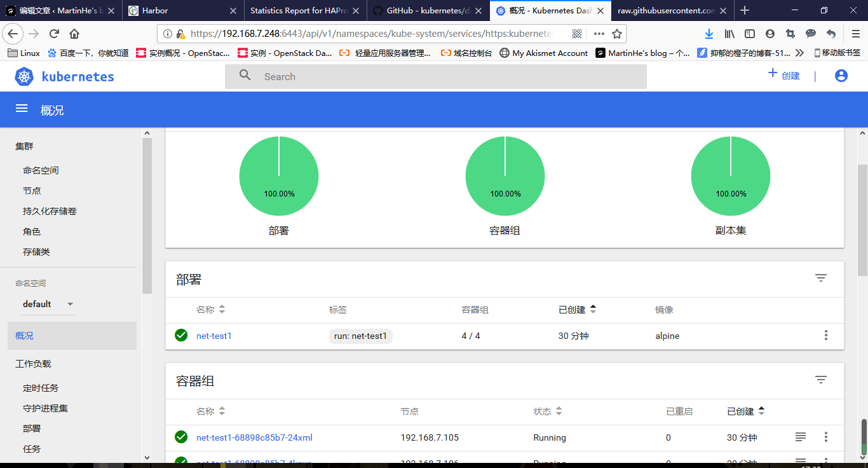Expand the default namespace dropdown
This screenshot has width=868, height=468.
pyautogui.click(x=70, y=304)
